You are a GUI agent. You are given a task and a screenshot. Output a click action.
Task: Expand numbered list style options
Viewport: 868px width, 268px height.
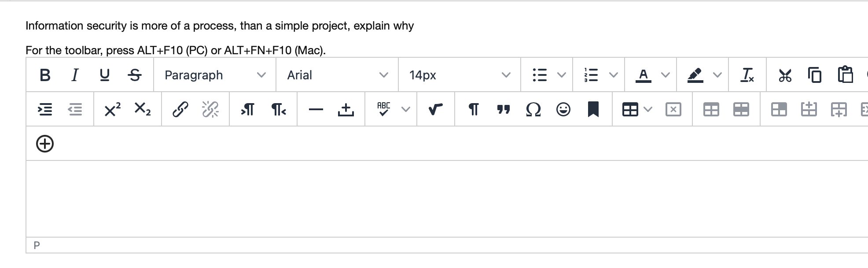614,75
